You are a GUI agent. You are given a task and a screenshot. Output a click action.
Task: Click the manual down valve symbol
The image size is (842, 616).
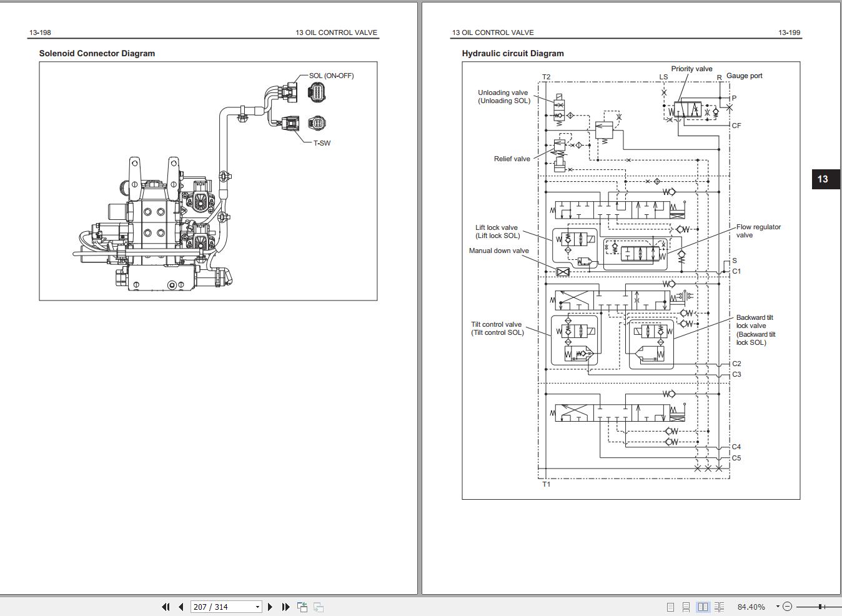click(563, 272)
